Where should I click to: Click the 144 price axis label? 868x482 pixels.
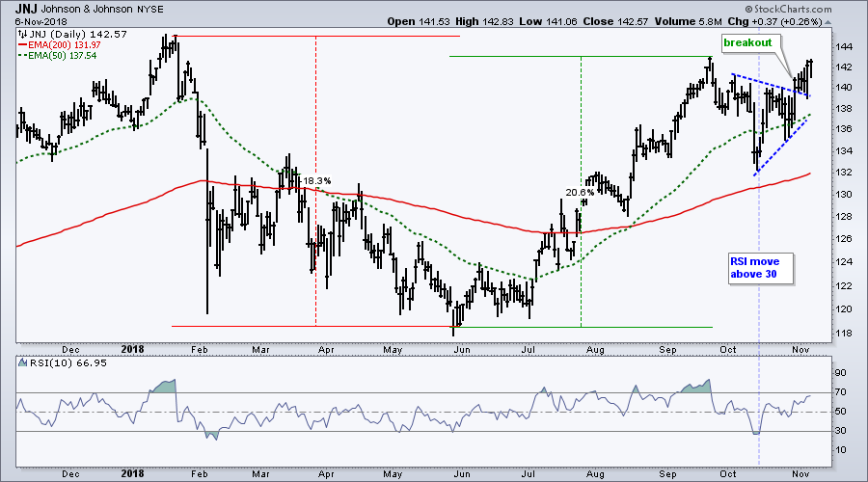[x=845, y=47]
